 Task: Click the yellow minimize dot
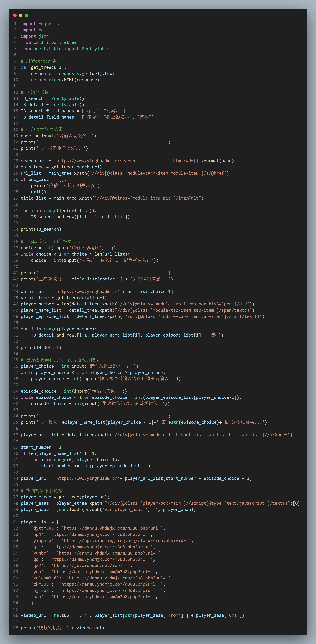pos(21,15)
